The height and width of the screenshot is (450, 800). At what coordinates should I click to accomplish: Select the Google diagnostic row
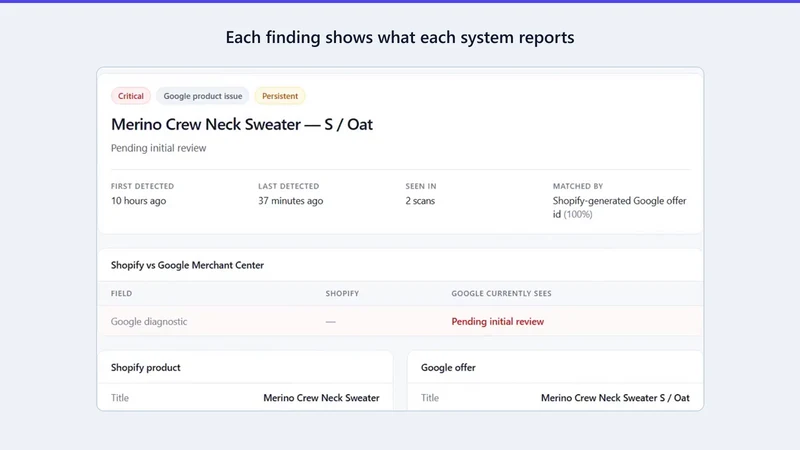400,321
